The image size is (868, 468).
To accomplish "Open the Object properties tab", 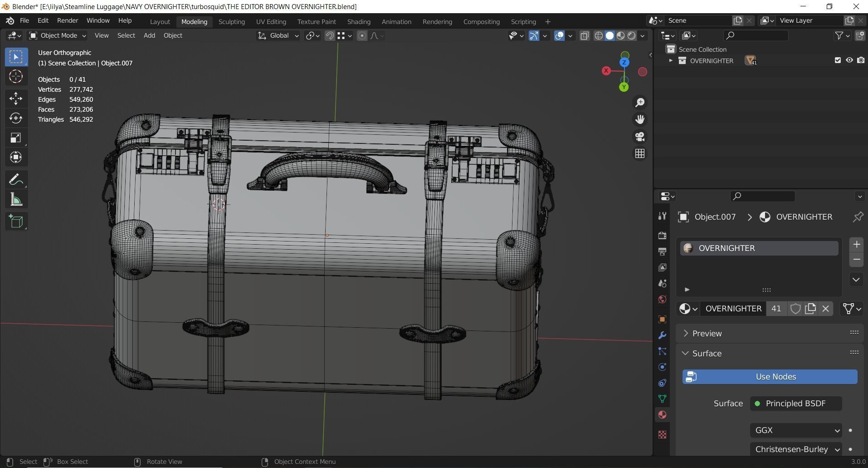I will pos(662,319).
